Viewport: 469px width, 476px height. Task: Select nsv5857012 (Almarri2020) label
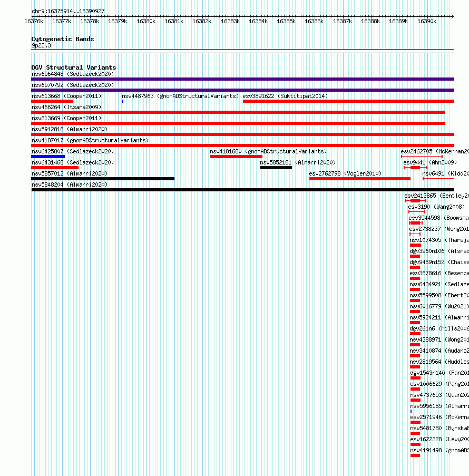click(x=70, y=173)
